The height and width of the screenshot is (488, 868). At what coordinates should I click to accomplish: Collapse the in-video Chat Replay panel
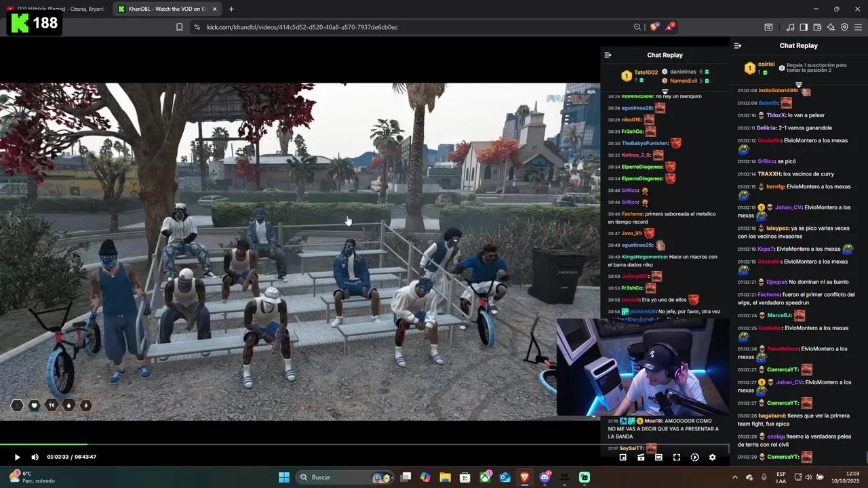point(608,55)
